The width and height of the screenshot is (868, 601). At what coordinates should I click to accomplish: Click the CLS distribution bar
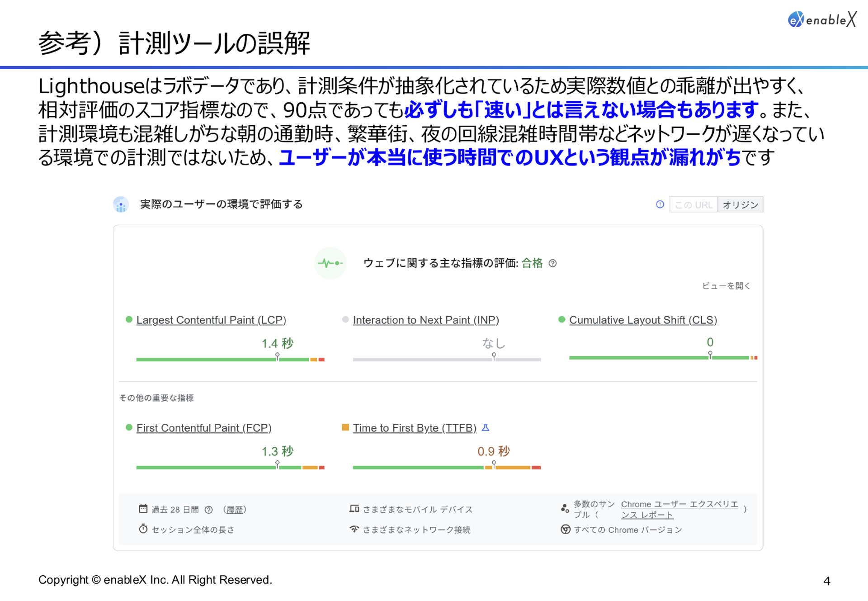point(663,358)
